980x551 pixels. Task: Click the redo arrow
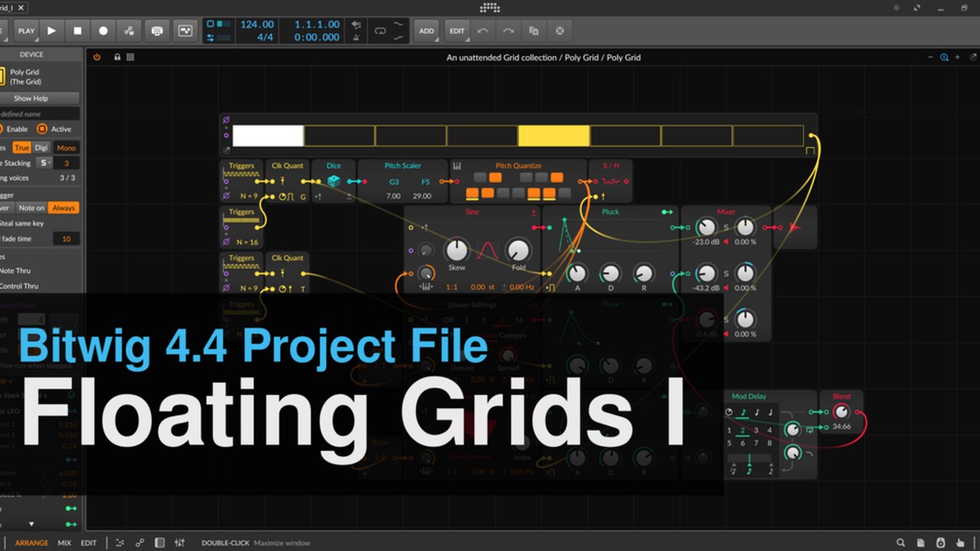point(508,31)
